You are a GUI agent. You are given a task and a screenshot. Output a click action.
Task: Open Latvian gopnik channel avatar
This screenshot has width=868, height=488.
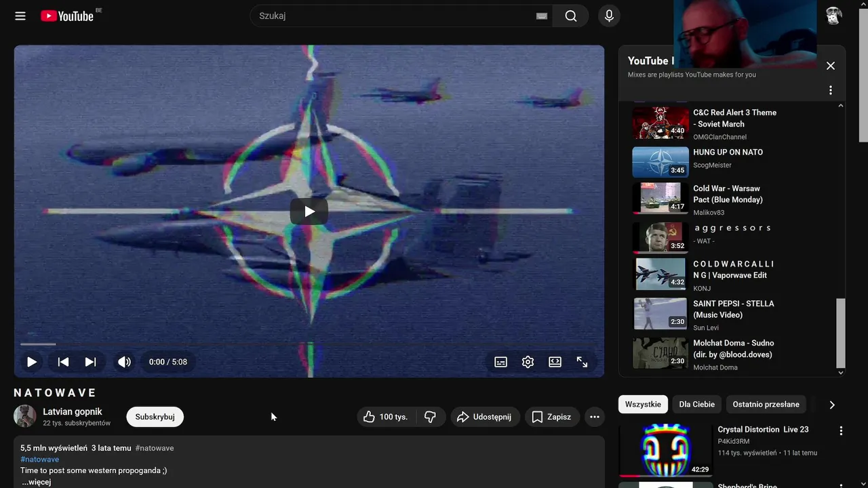[25, 416]
